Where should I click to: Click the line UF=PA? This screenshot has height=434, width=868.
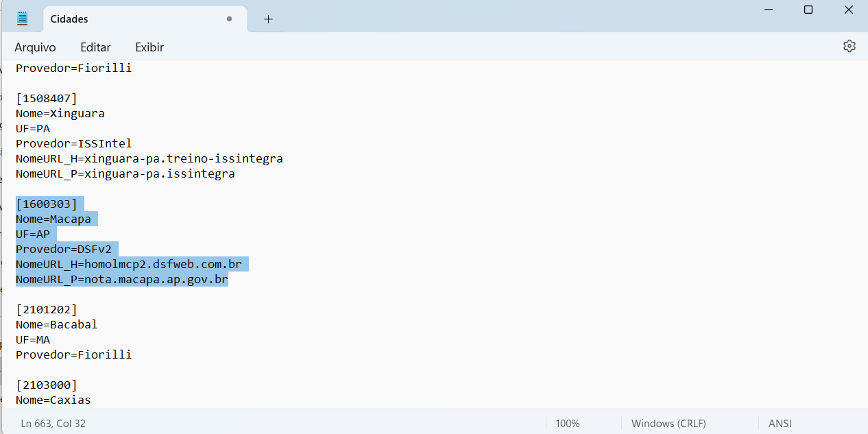tap(33, 128)
